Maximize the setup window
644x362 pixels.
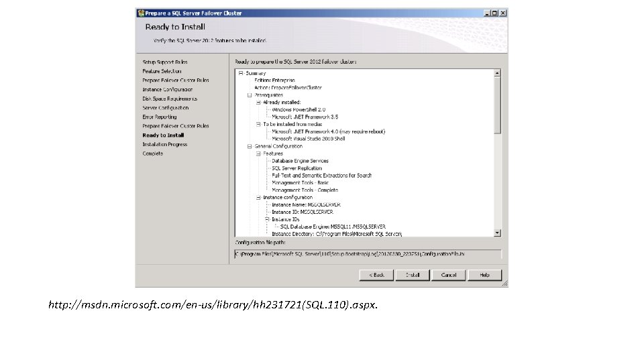pyautogui.click(x=494, y=13)
